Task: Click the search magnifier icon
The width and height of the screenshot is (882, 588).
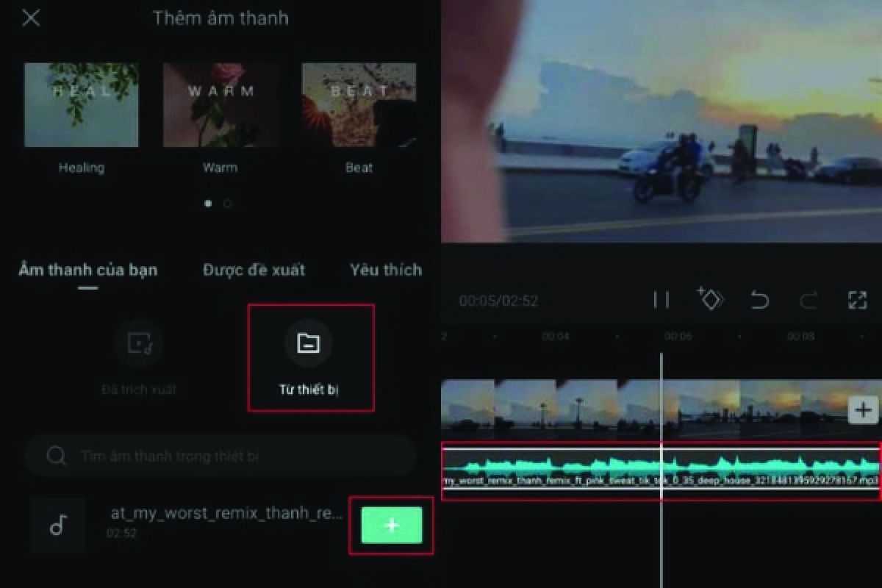Action: click(x=56, y=456)
